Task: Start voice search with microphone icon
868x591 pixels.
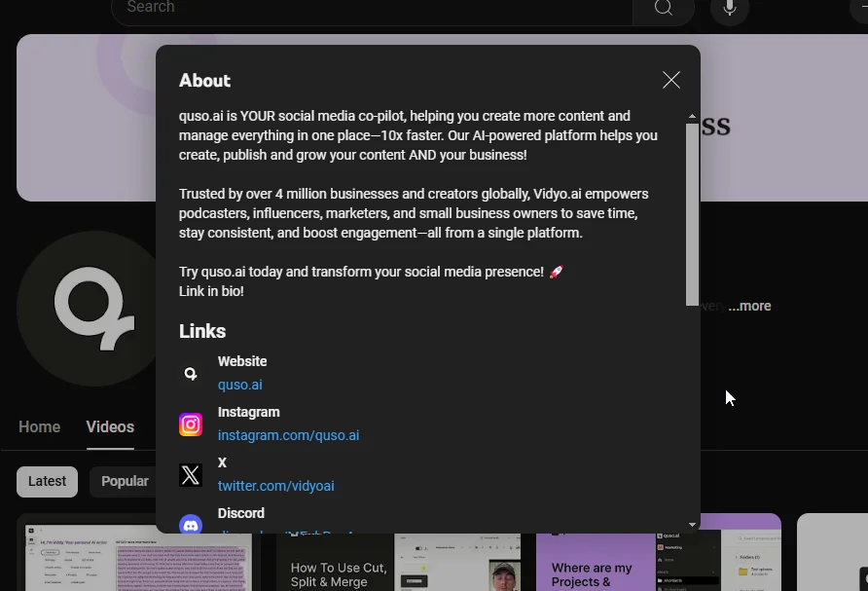Action: 730,8
